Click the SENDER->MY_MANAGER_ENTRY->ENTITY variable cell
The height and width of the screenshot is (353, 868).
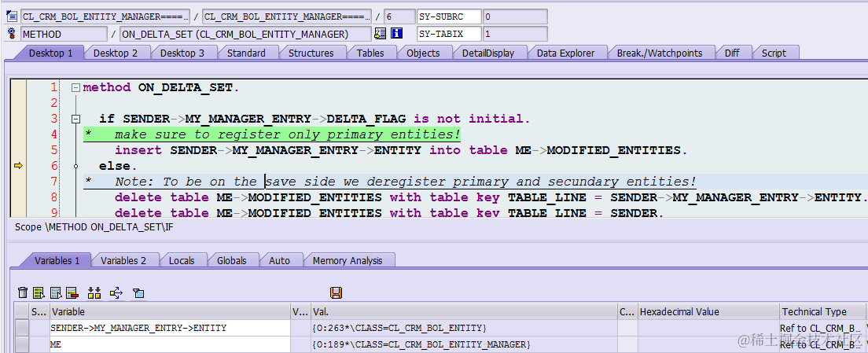(x=170, y=328)
